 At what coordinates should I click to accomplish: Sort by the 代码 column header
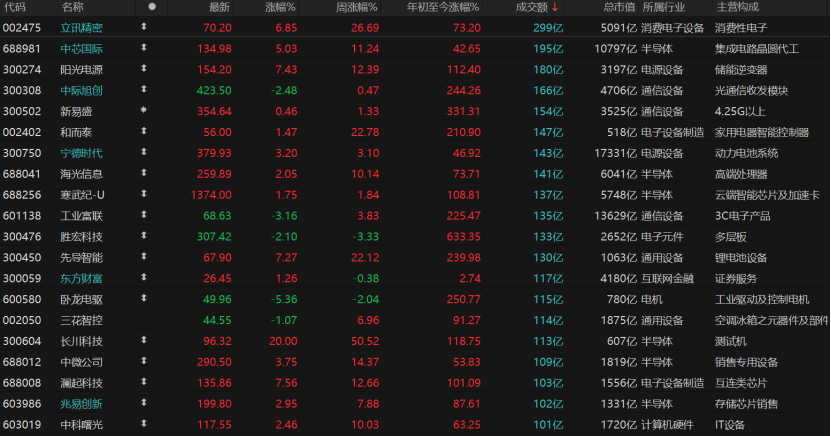(x=15, y=7)
